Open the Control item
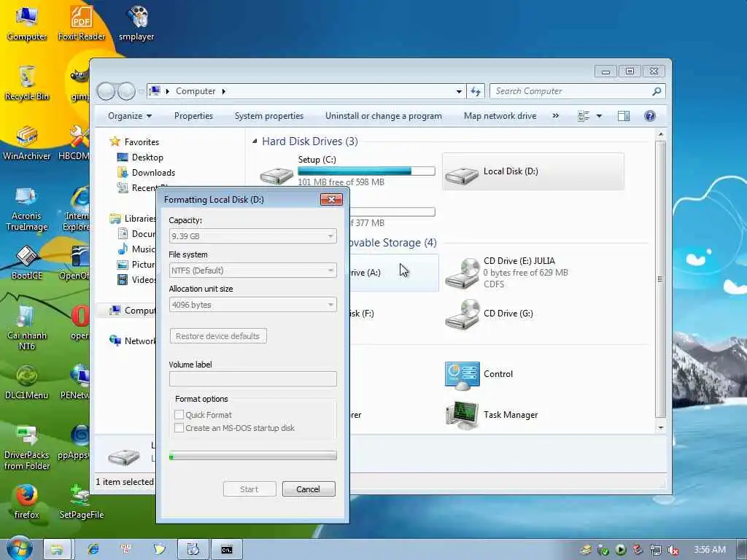This screenshot has width=747, height=560. (x=479, y=375)
